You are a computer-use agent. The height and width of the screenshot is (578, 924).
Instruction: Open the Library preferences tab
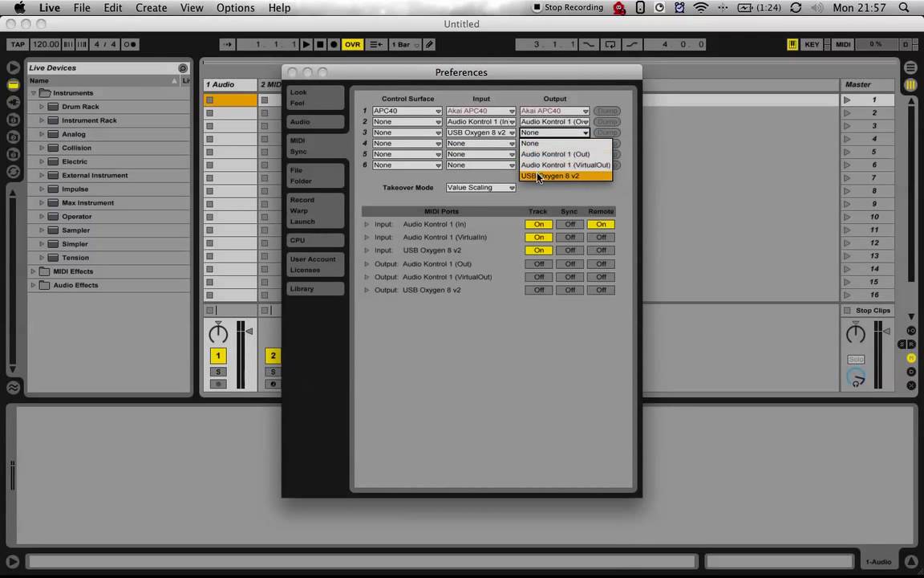pyautogui.click(x=315, y=288)
